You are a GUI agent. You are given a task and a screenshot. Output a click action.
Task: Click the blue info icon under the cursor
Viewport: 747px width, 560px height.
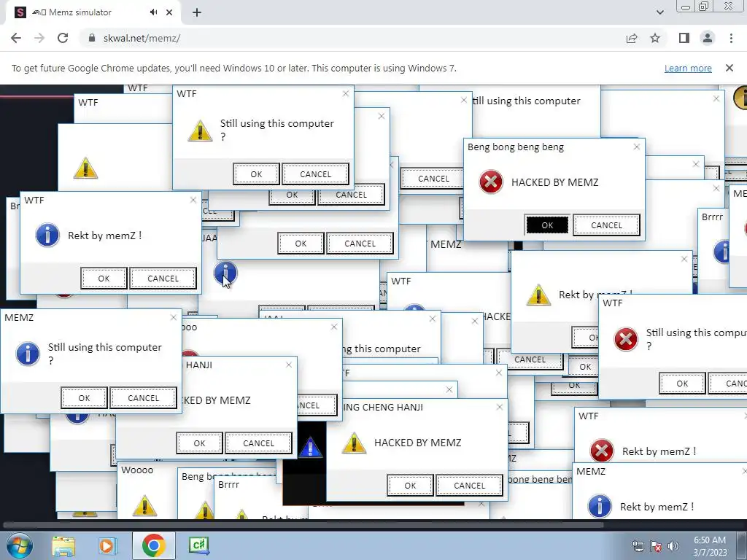(x=225, y=273)
